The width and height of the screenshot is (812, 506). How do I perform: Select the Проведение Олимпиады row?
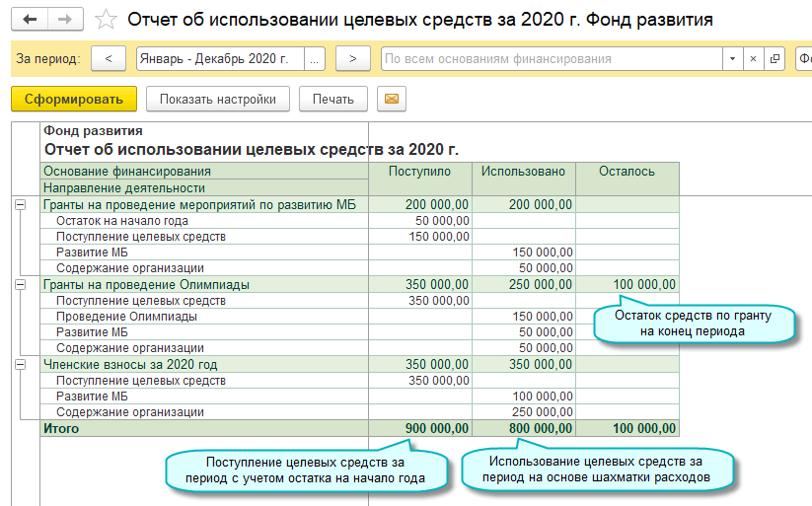coord(359,317)
